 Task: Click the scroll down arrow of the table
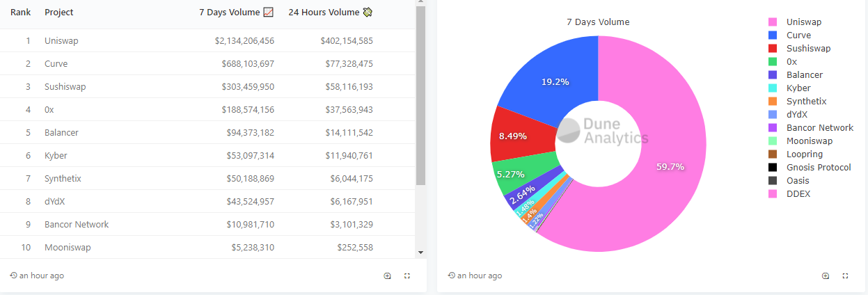click(420, 252)
